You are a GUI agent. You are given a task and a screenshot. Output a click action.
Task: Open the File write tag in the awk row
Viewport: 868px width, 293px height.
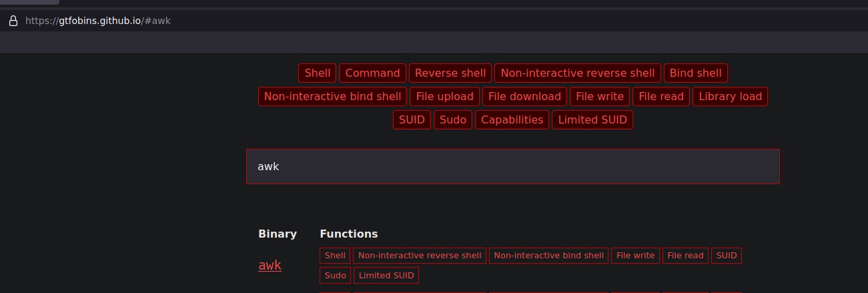[635, 256]
